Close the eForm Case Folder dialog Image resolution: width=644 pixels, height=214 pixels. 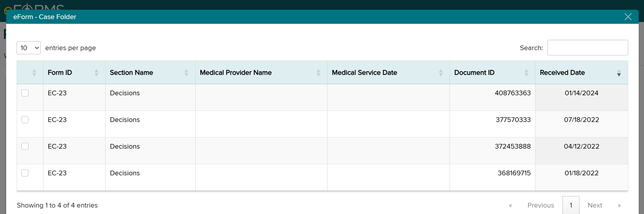tap(628, 17)
